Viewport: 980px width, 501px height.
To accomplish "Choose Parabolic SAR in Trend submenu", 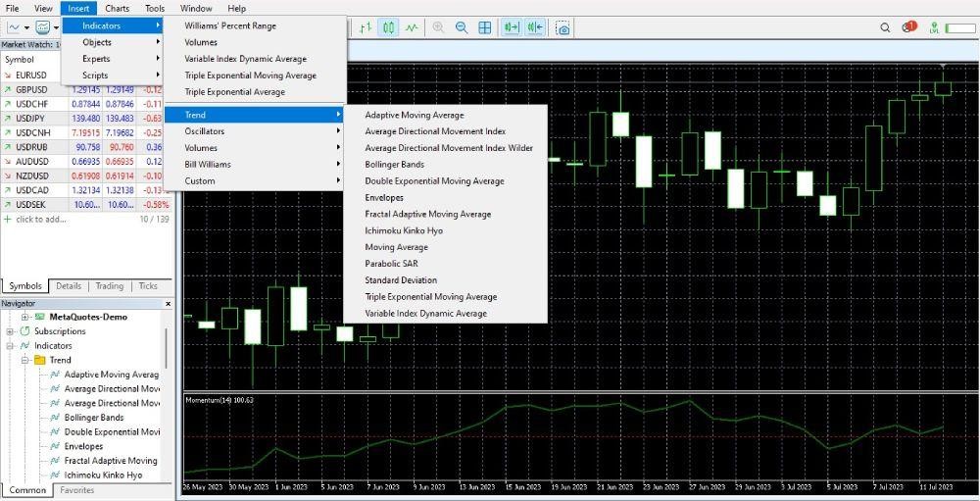I will 391,264.
